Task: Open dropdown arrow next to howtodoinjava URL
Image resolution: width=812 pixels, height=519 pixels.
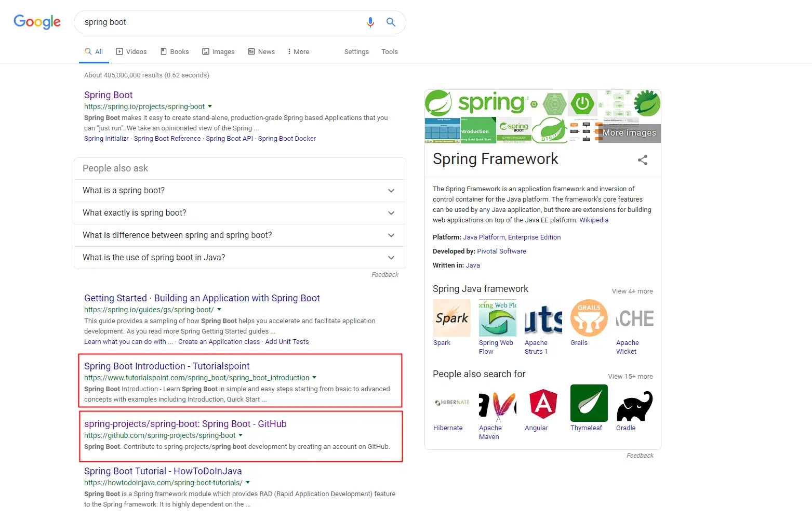Action: click(248, 483)
